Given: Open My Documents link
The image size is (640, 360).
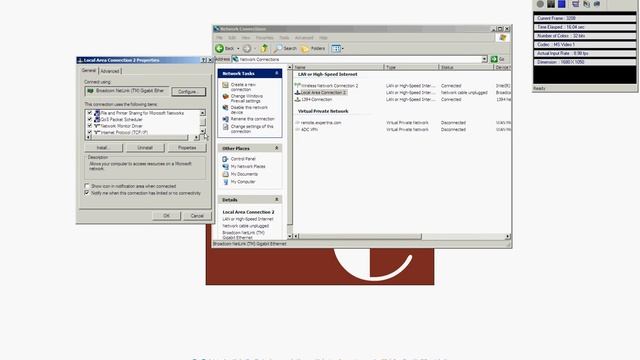Looking at the screenshot, I should (x=244, y=174).
